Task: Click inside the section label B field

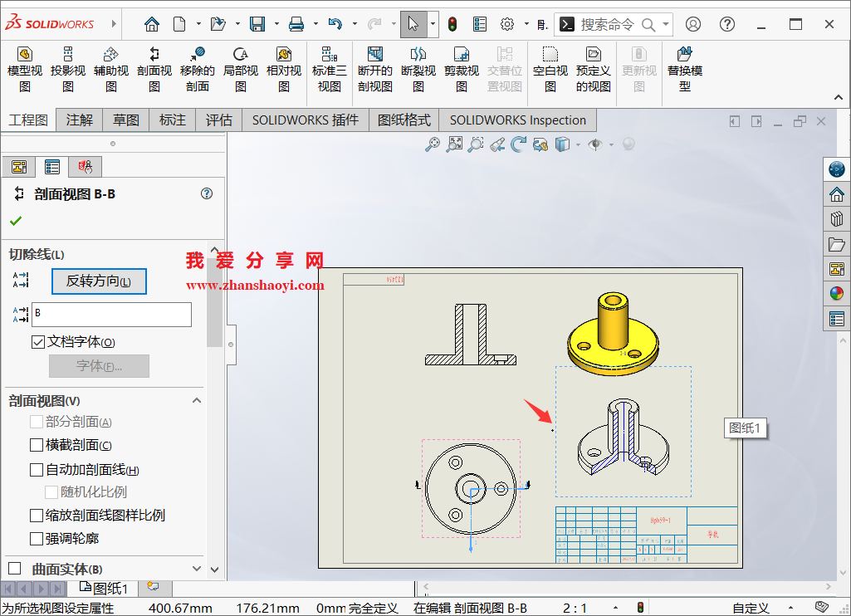Action: (112, 315)
